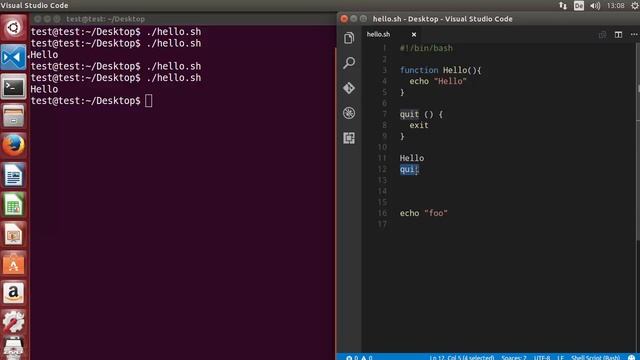Click the editor vertical scrollbar

pyautogui.click(x=638, y=143)
